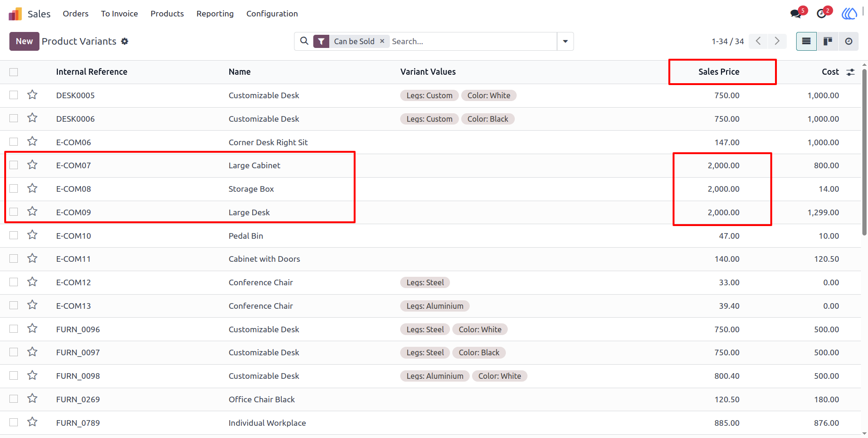Check the E-COM06 row checkbox

pos(14,142)
